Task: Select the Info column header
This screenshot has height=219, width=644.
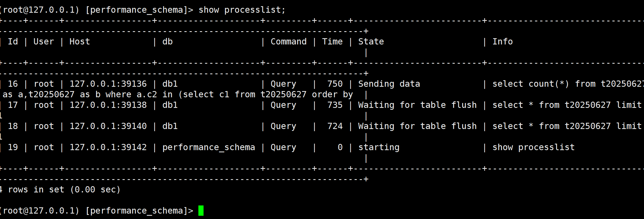Action: click(503, 41)
